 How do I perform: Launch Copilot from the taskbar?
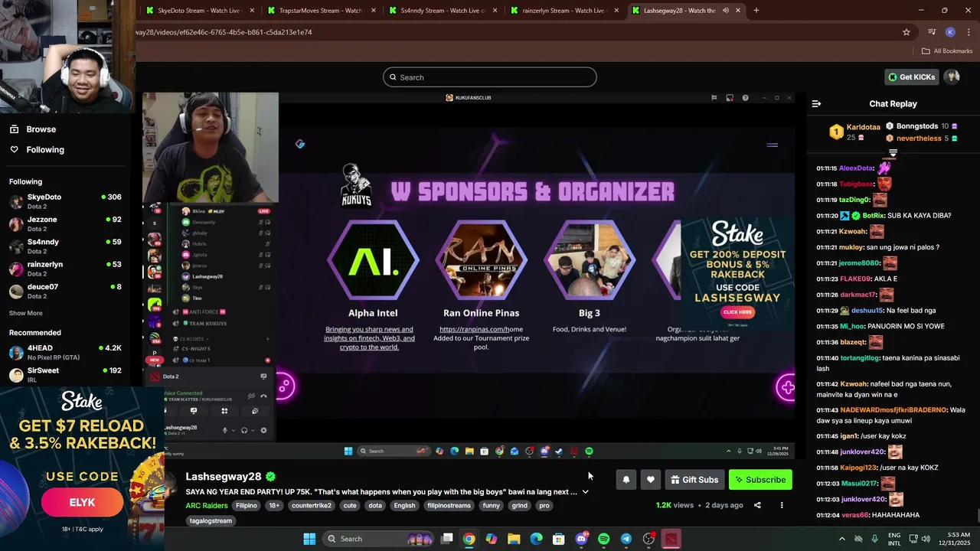tap(492, 539)
